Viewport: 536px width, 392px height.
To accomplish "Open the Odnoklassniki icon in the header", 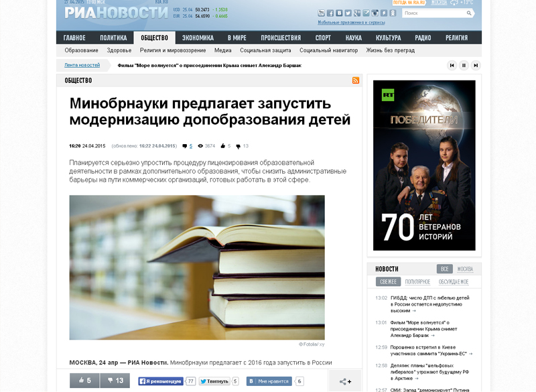I will 393,13.
